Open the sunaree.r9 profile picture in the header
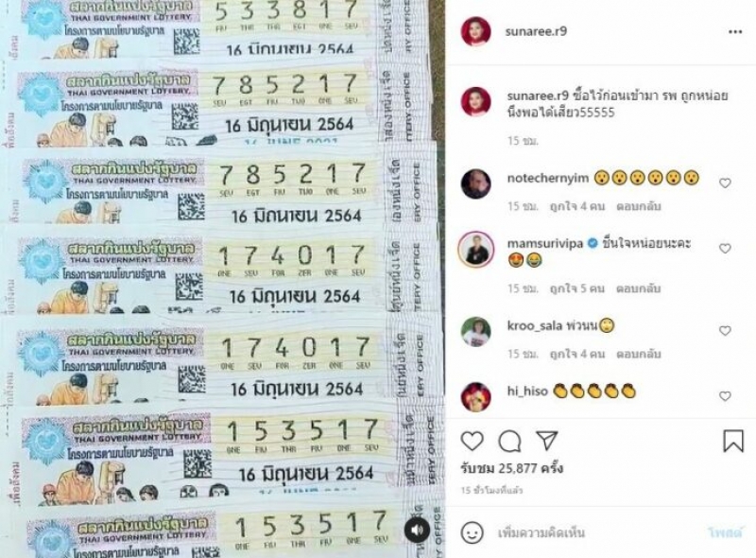 tap(476, 31)
